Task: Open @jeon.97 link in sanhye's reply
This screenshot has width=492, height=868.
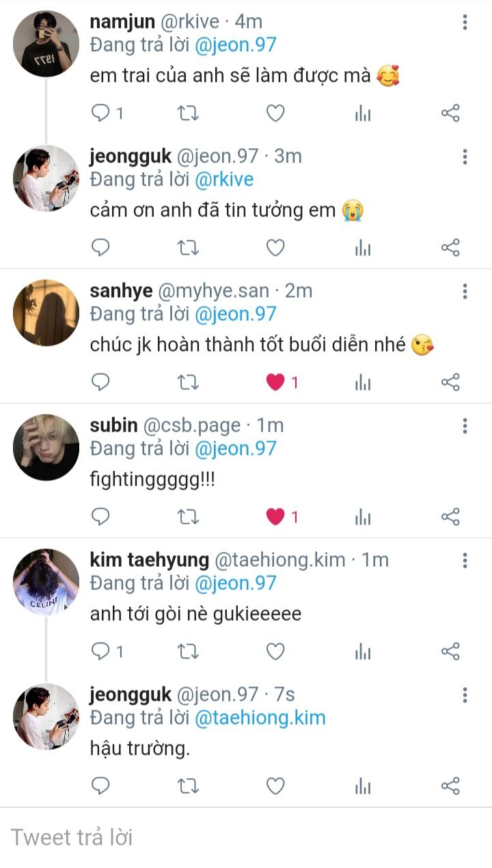Action: click(235, 314)
